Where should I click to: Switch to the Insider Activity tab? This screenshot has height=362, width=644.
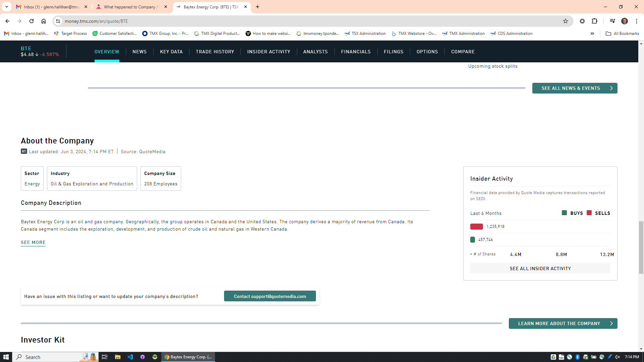coord(268,52)
